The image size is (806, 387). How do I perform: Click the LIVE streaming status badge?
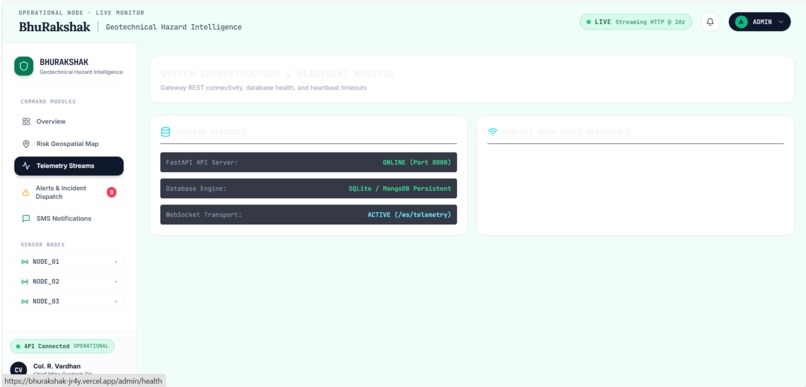coord(635,22)
